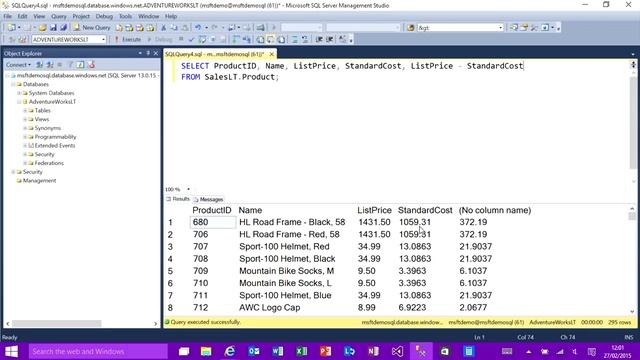Open the File menu
The height and width of the screenshot is (360, 640).
(x=8, y=16)
